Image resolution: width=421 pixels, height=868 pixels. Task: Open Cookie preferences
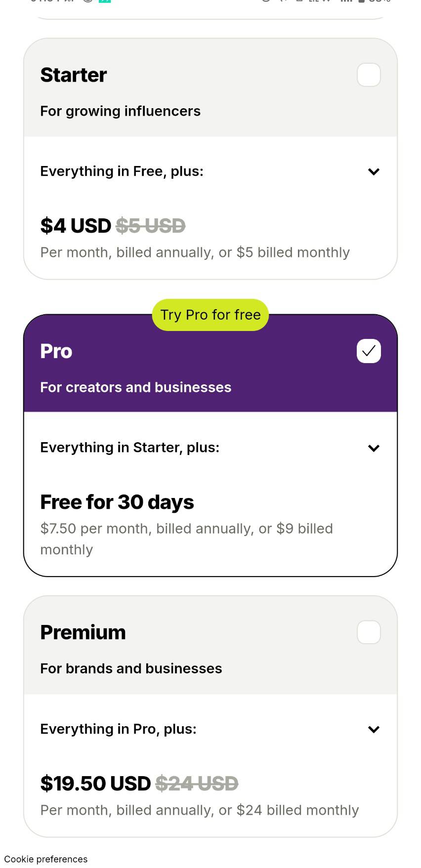[x=46, y=859]
